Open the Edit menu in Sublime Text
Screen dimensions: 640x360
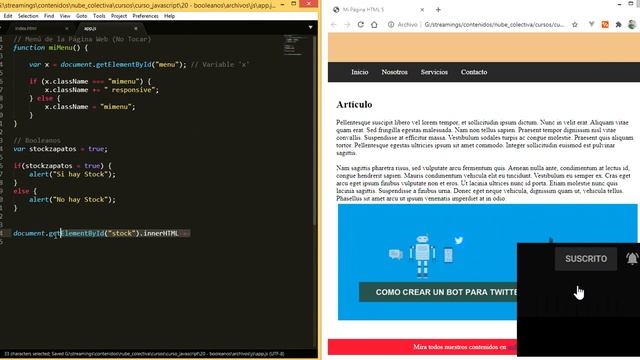8,16
